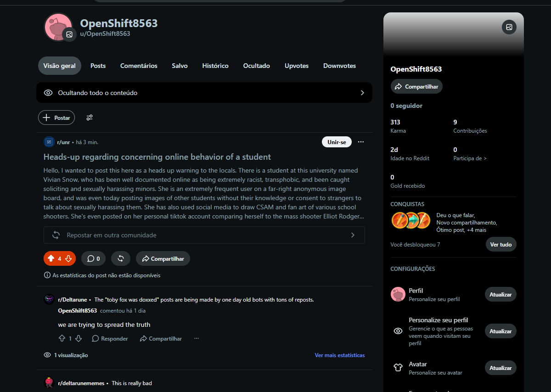Click the Gold recebido stat
Screen dimensions: 551x392
point(407,181)
